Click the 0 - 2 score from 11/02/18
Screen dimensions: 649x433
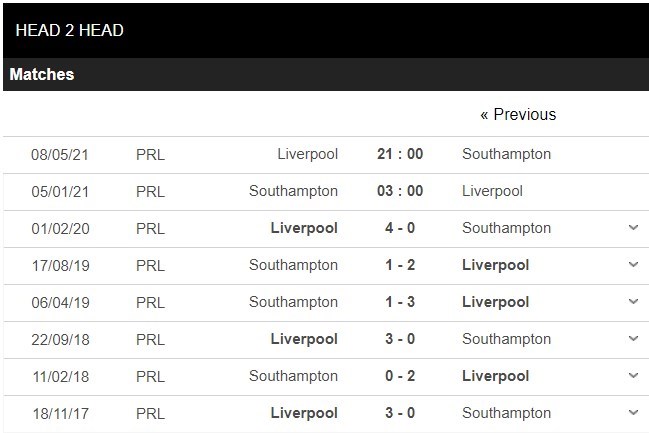click(x=400, y=376)
